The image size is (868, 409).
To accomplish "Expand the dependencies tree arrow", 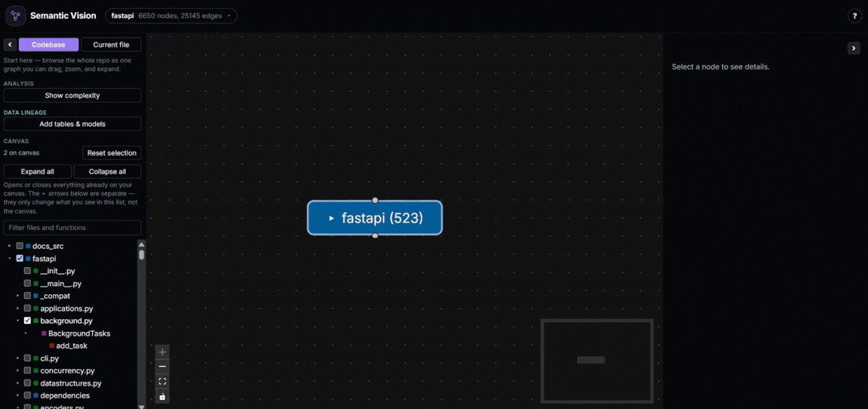I will pos(17,395).
